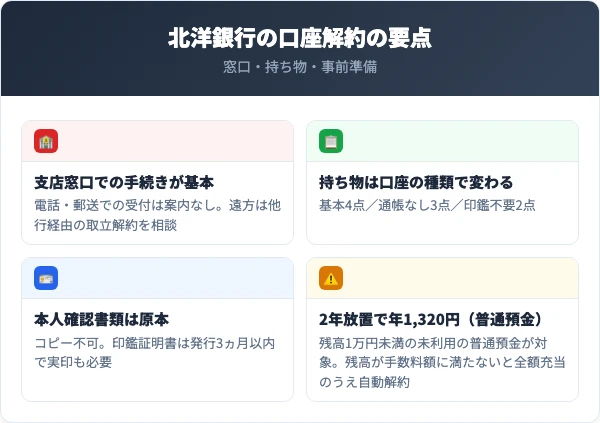Image resolution: width=600 pixels, height=423 pixels.
Task: Click the text 基本4点／通帳なし3点／印鑑不要2点
Action: [427, 206]
